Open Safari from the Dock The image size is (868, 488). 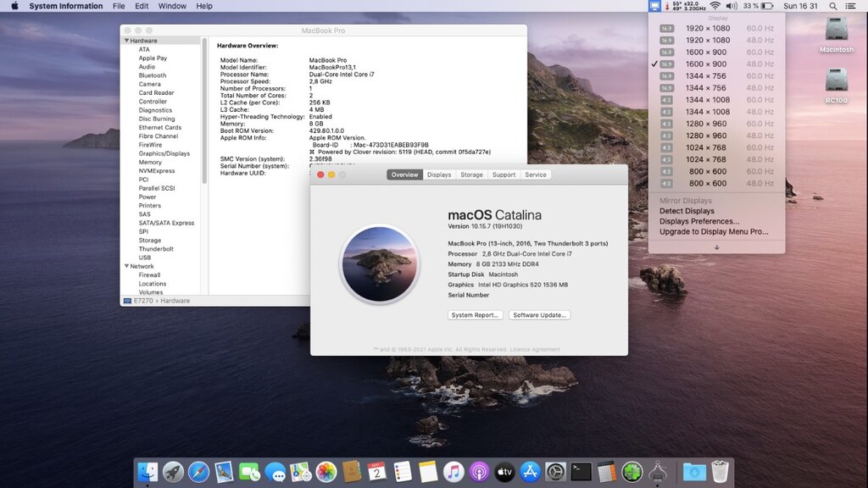(x=198, y=472)
